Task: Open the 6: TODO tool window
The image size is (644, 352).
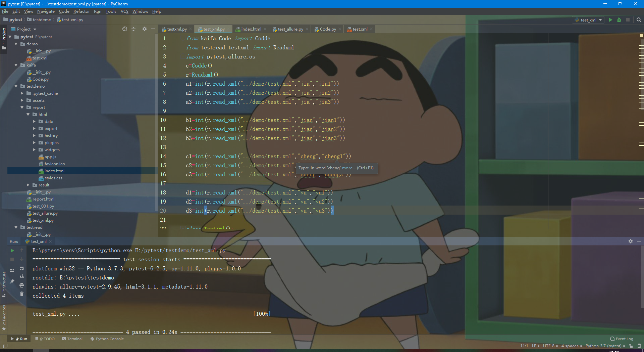Action: coord(45,339)
